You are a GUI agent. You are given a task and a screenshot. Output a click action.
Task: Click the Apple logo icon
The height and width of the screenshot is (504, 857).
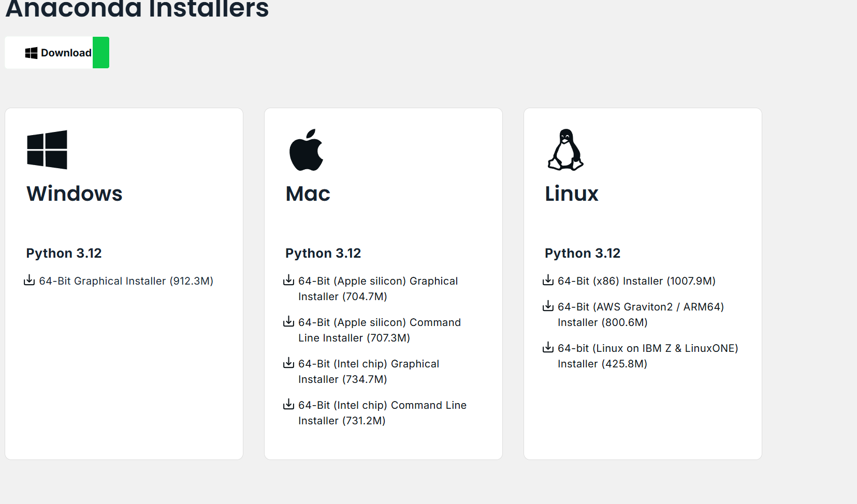(306, 150)
